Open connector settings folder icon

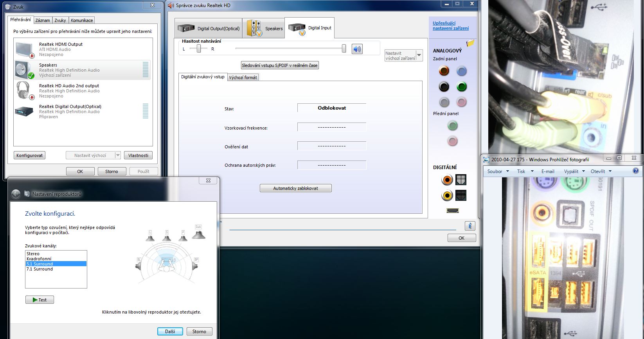click(470, 43)
